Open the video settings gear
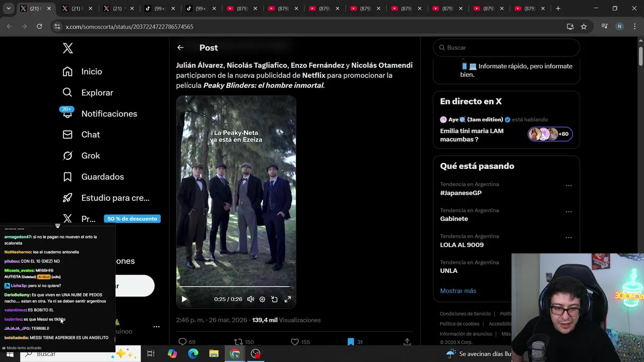 pos(262,299)
